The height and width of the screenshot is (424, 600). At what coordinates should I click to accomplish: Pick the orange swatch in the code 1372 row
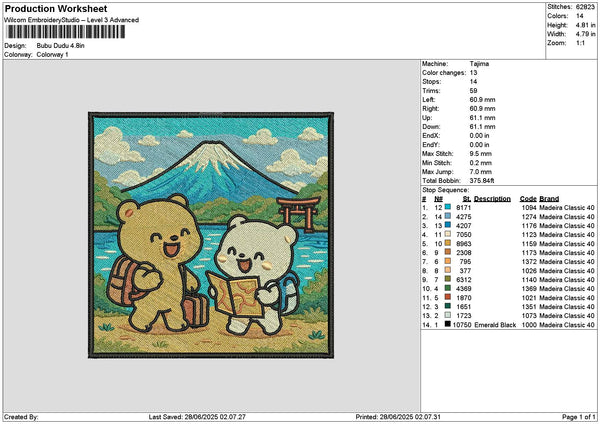[x=447, y=261]
